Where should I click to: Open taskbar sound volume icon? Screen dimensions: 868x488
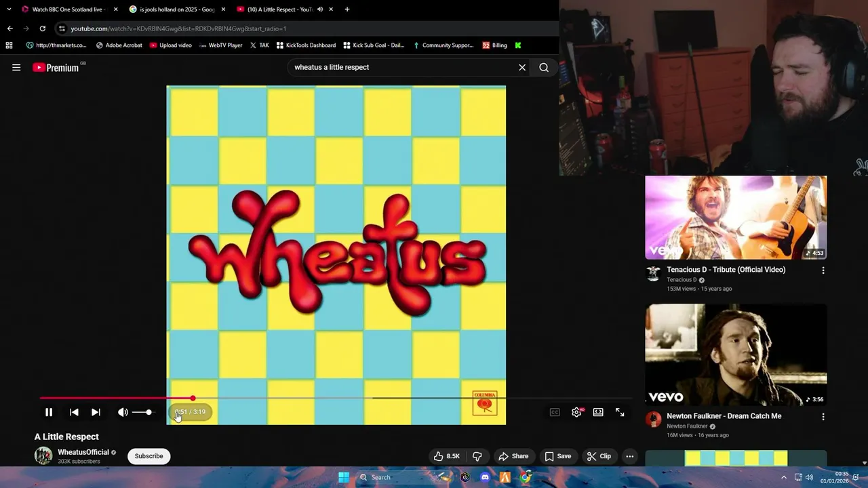pyautogui.click(x=809, y=477)
